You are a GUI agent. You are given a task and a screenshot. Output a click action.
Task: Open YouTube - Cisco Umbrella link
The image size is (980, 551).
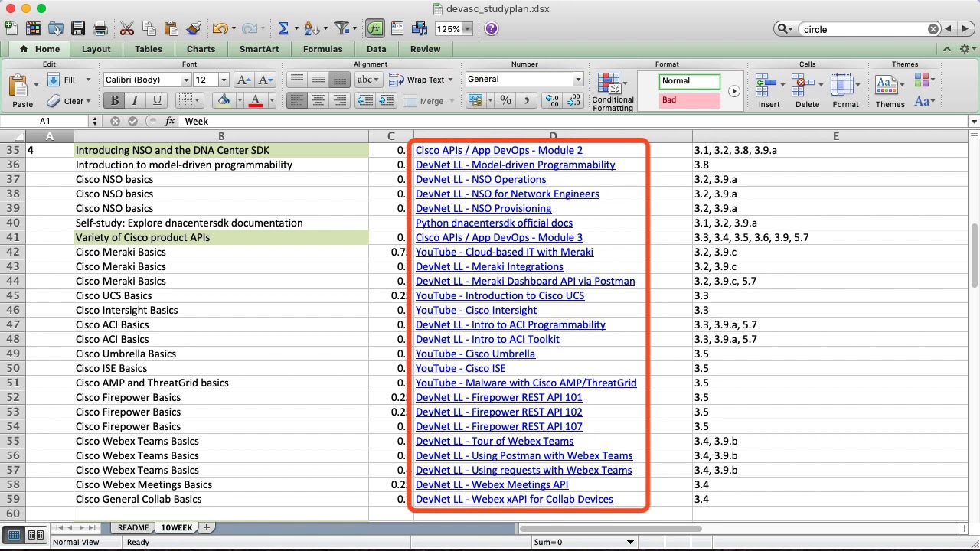[475, 354]
